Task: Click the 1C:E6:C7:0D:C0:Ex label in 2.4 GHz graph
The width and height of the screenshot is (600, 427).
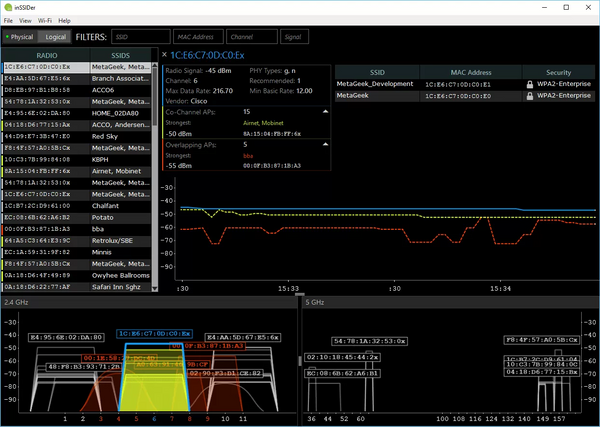Action: click(x=155, y=334)
